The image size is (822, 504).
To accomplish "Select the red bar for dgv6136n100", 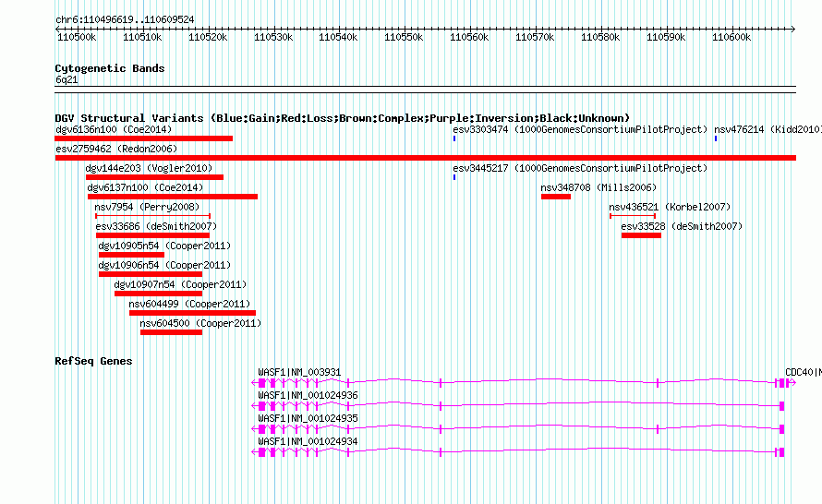I will (x=144, y=138).
